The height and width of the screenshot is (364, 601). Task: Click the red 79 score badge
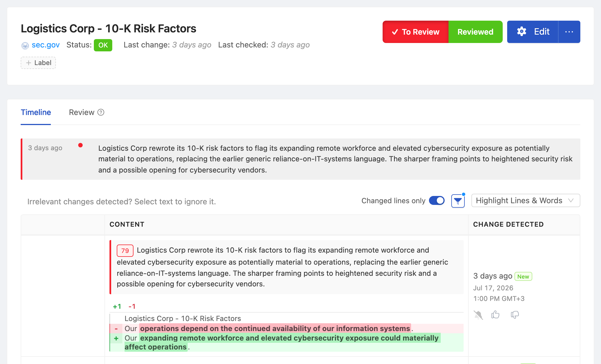coord(125,251)
